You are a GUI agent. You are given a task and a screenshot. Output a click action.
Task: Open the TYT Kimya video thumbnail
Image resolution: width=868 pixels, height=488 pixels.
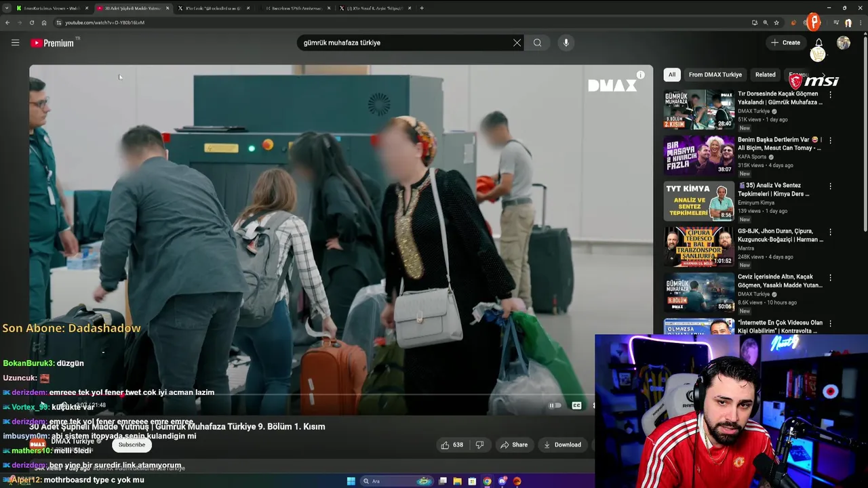698,201
